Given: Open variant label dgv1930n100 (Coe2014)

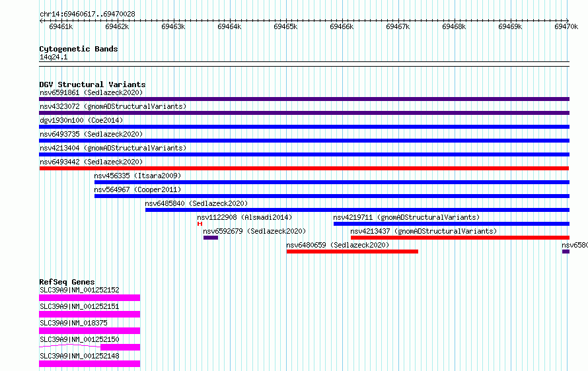Looking at the screenshot, I should tap(81, 120).
